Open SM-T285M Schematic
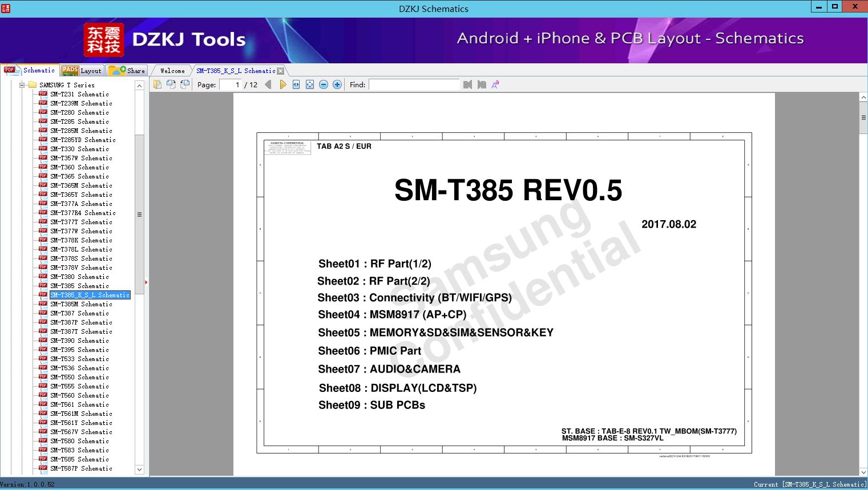The height and width of the screenshot is (490, 868). click(81, 131)
